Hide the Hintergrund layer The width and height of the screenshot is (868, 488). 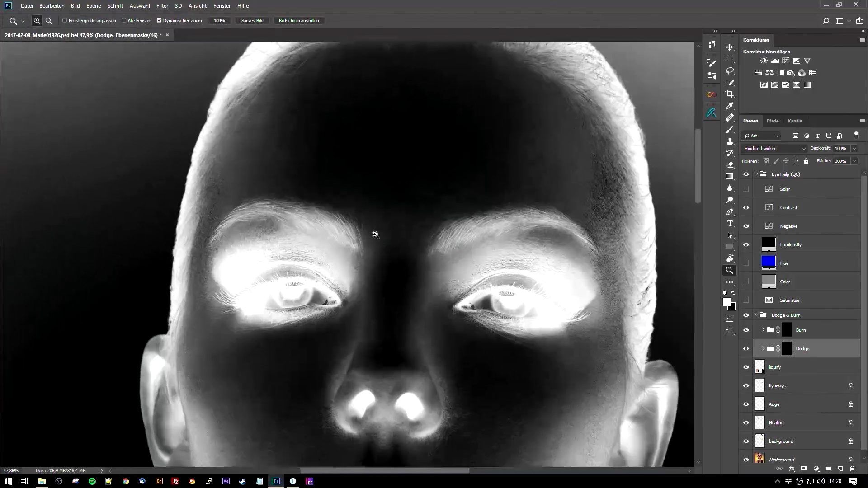[x=746, y=460]
